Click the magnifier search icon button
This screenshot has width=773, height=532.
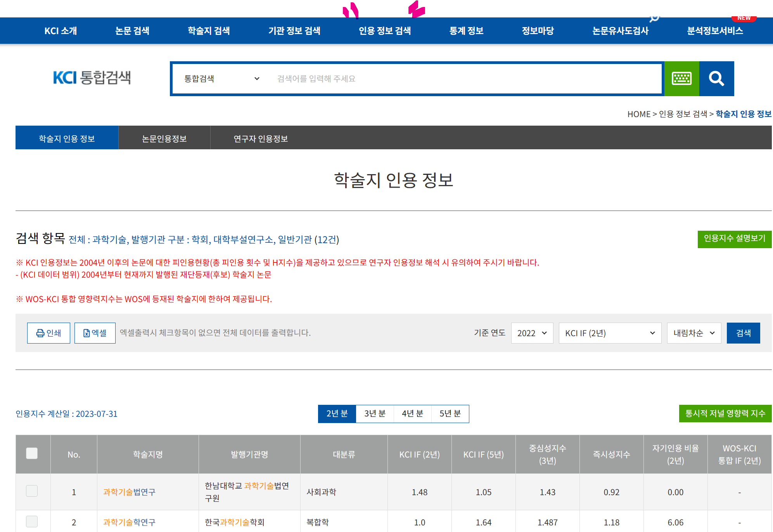point(716,79)
